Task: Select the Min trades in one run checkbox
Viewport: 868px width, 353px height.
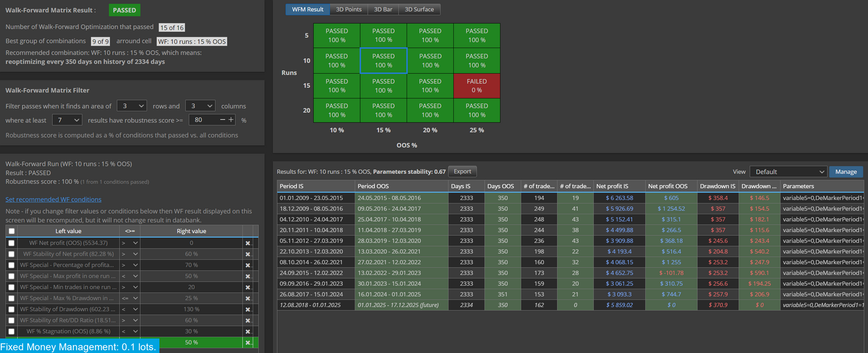Action: point(11,287)
